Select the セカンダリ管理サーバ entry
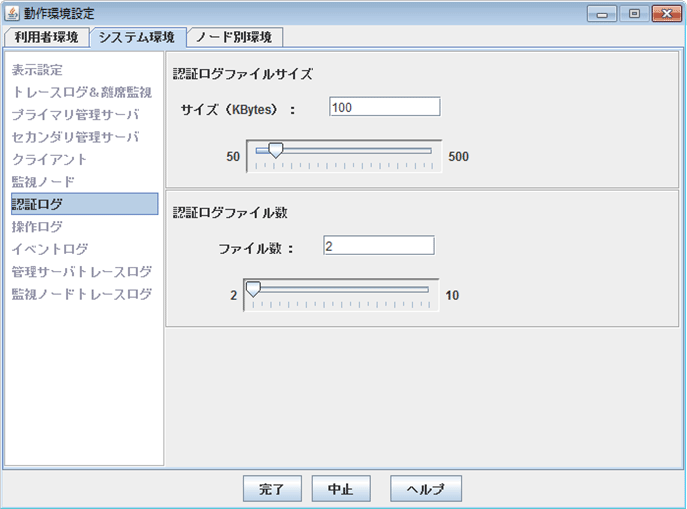The height and width of the screenshot is (509, 687). click(75, 137)
